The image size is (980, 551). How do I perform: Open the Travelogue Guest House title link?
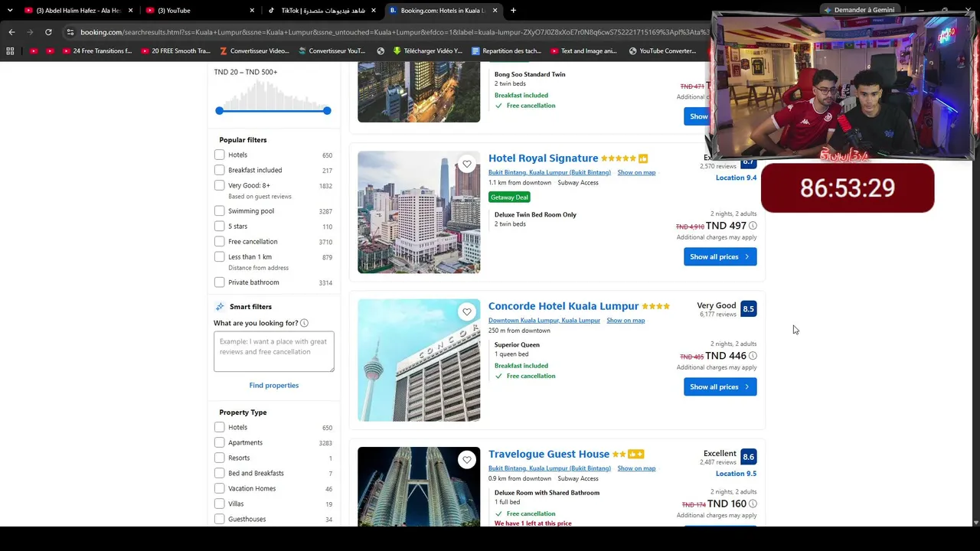[x=549, y=454]
